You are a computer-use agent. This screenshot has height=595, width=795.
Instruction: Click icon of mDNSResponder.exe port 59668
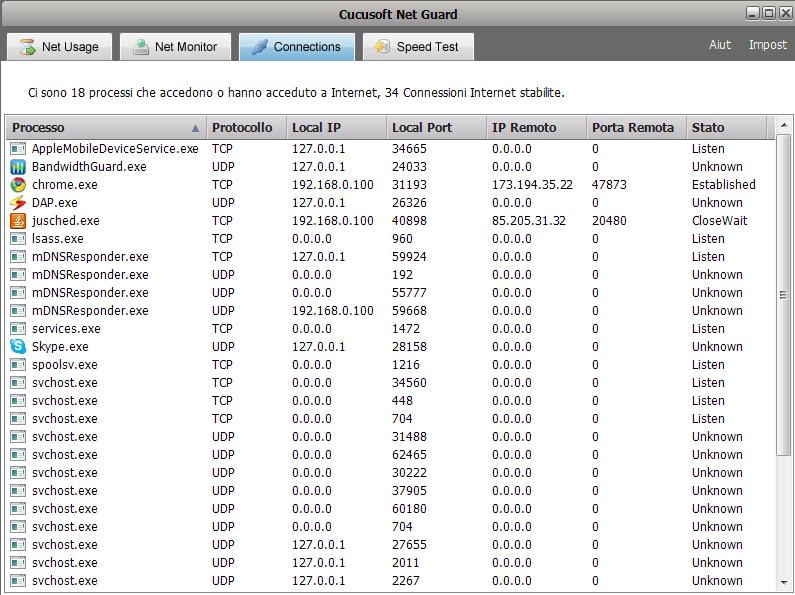pyautogui.click(x=18, y=311)
